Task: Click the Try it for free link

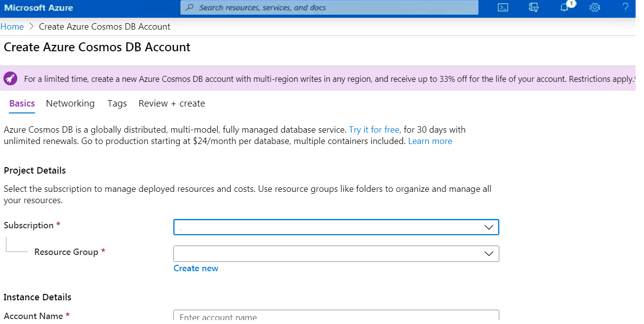Action: [x=374, y=130]
